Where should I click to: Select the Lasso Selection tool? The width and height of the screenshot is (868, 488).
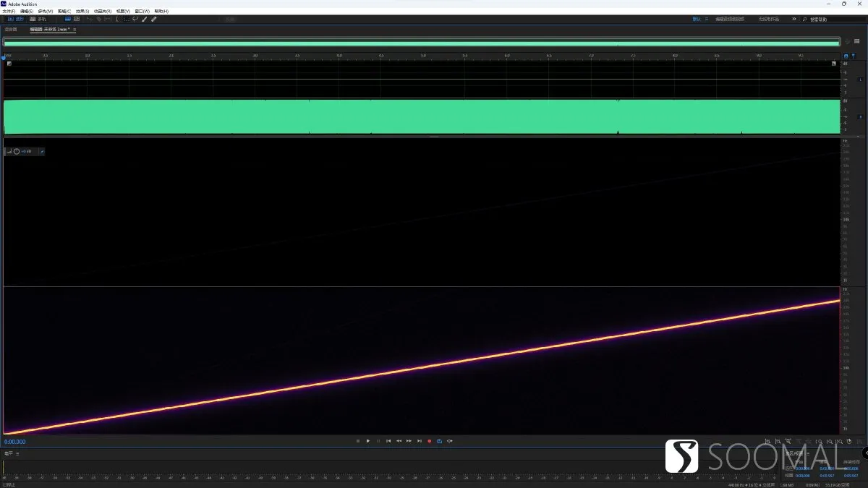(x=135, y=19)
